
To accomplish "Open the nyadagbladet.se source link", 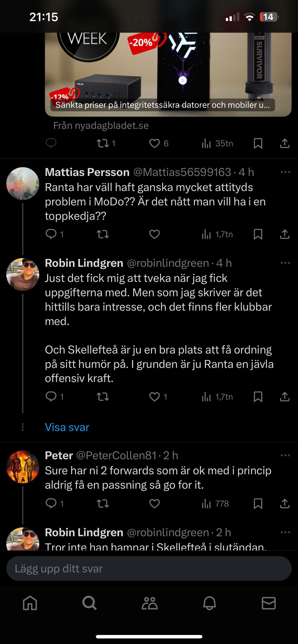I will (x=101, y=125).
